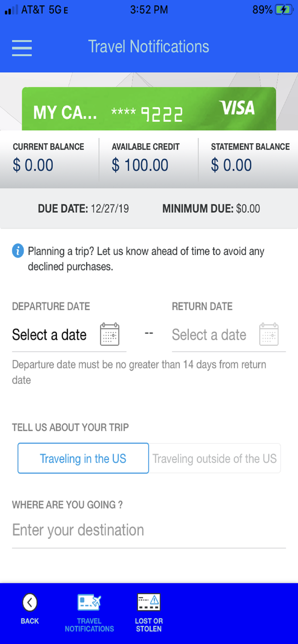Tap the battery indicator in status bar

pos(284,10)
